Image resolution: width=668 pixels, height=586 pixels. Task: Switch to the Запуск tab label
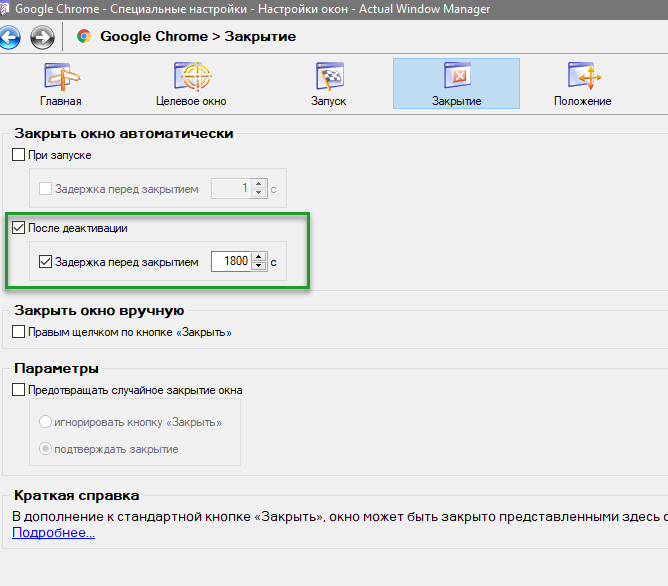[x=328, y=101]
